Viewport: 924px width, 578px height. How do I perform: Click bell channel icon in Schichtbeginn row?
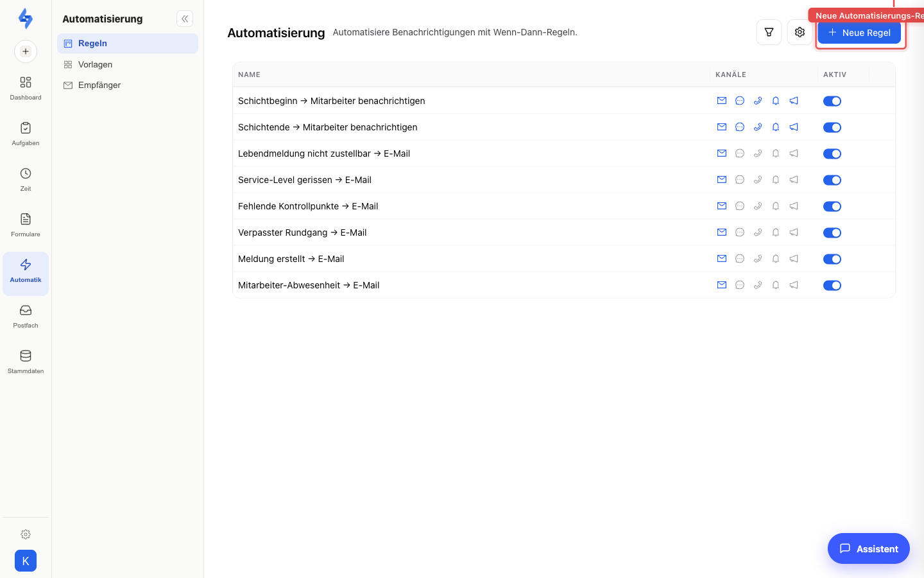[776, 101]
